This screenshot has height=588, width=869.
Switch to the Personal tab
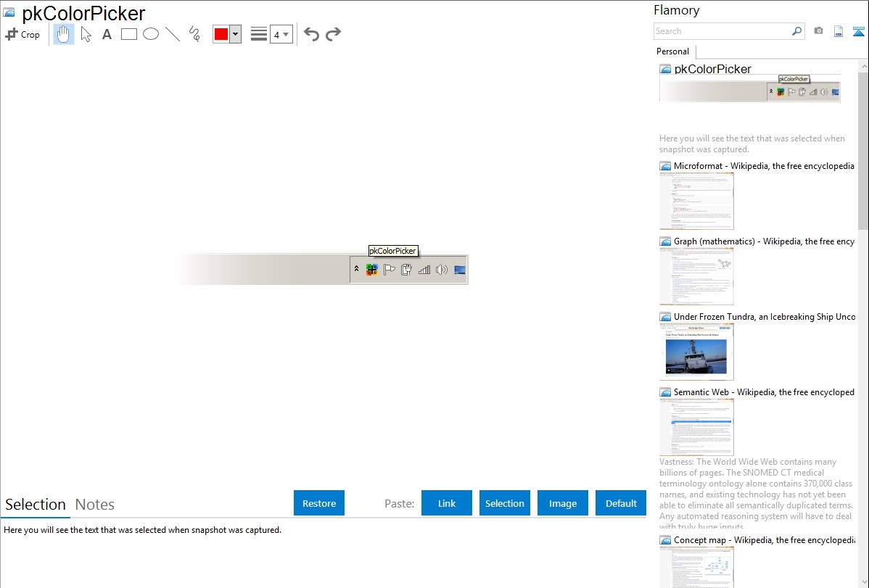coord(672,51)
